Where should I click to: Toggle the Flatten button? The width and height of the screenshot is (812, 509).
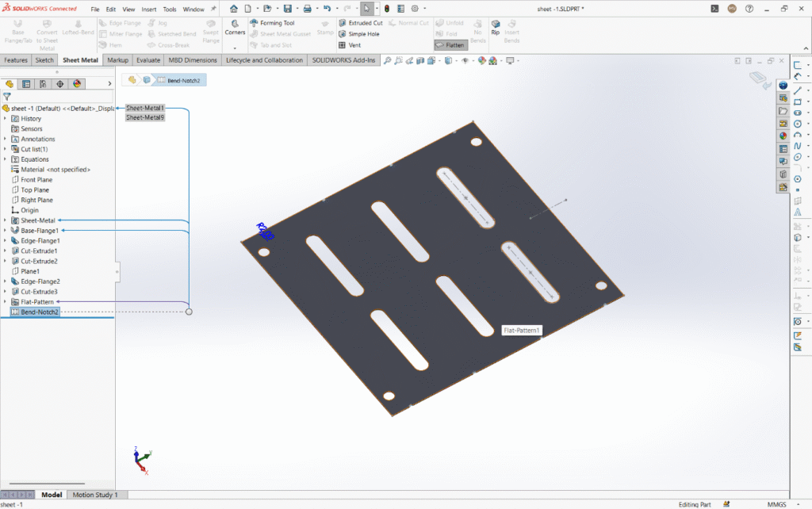pyautogui.click(x=450, y=45)
